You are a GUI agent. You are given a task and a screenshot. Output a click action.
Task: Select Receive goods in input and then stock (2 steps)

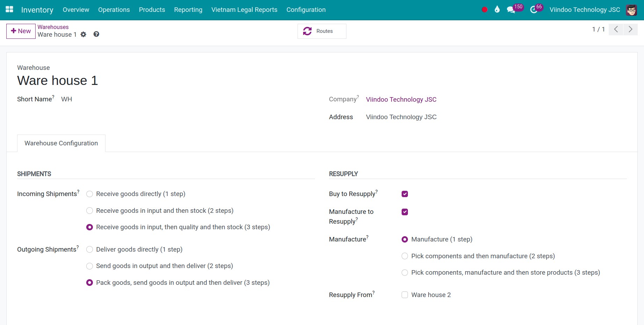pyautogui.click(x=90, y=211)
